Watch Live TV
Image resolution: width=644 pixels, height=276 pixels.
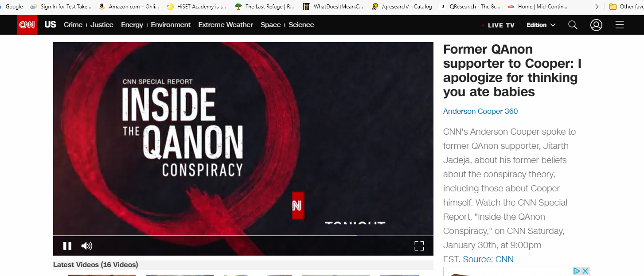tap(498, 25)
